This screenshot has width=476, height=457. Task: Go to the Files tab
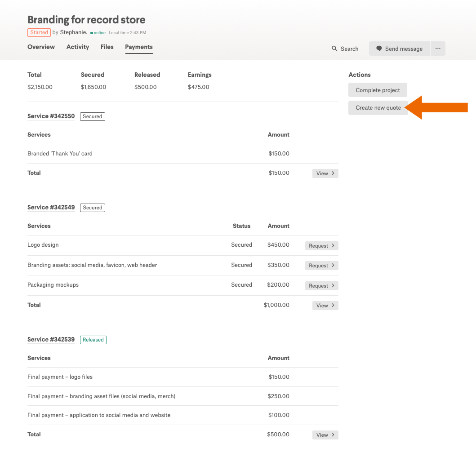tap(107, 47)
